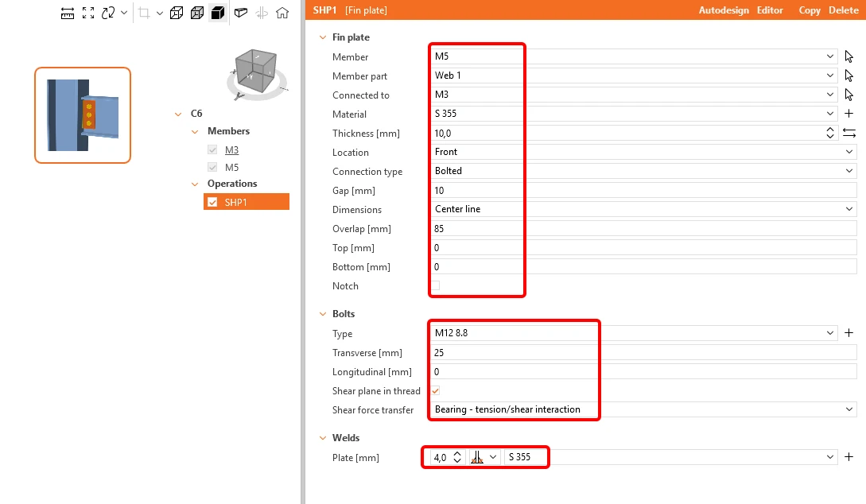Collapse the Bolts section
This screenshot has height=504, width=866.
[x=323, y=314]
